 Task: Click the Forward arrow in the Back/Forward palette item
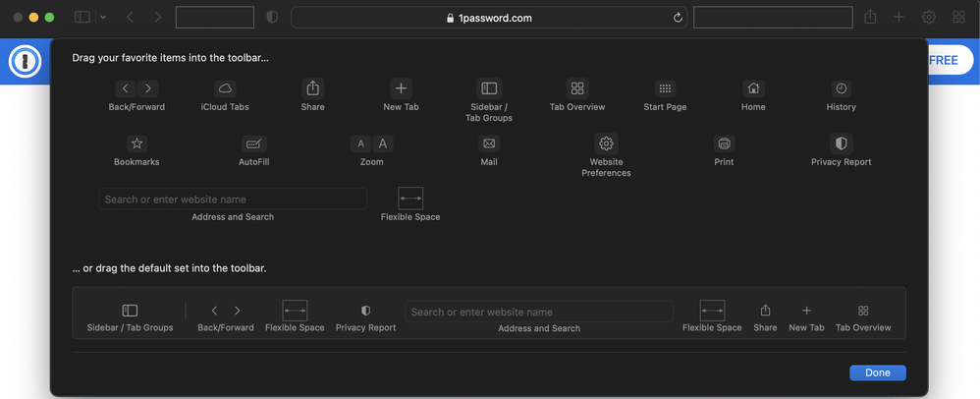[147, 88]
